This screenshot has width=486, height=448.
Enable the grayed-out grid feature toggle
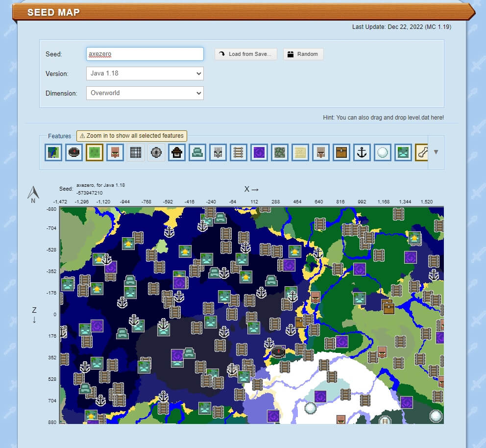click(x=135, y=152)
